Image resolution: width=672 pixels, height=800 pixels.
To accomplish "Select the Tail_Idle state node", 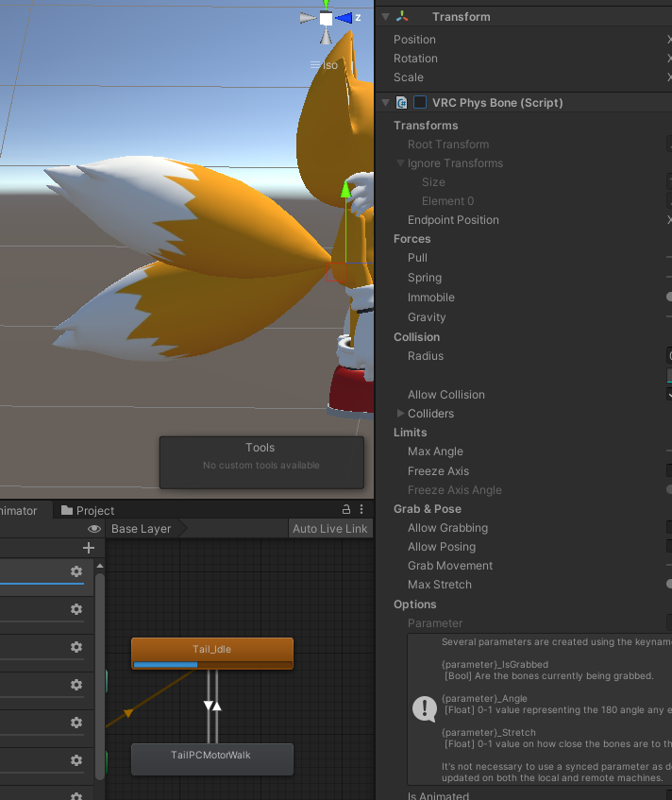I will point(211,649).
